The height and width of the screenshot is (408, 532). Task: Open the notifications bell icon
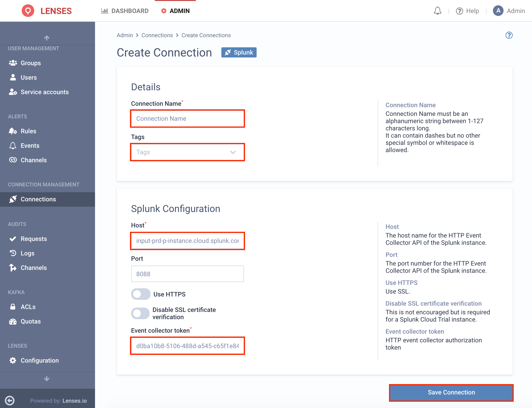click(x=437, y=11)
